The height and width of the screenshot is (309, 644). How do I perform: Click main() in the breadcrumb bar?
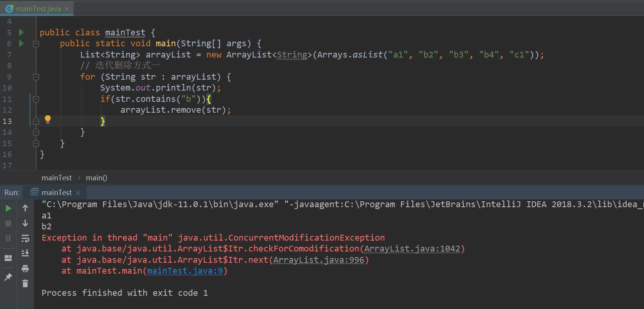(96, 178)
